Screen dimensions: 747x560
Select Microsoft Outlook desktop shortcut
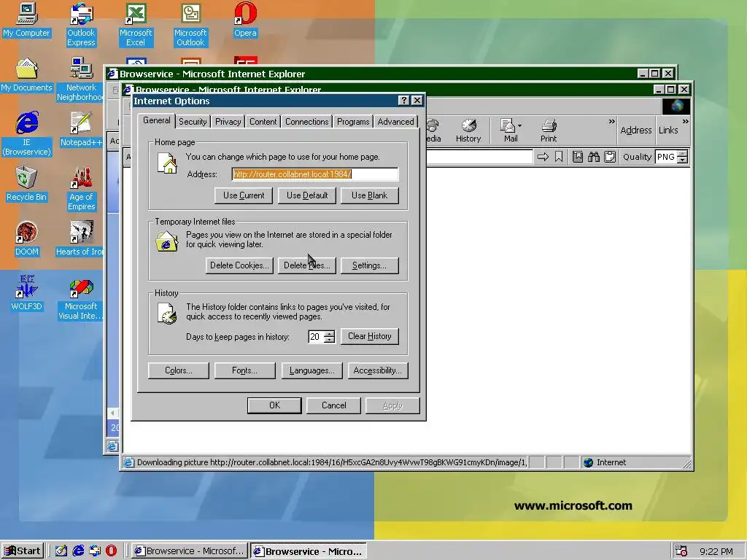pos(190,25)
